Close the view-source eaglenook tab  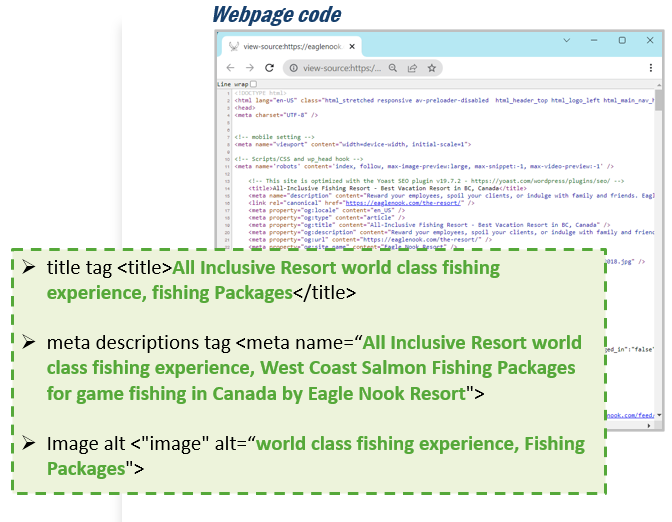click(x=352, y=46)
